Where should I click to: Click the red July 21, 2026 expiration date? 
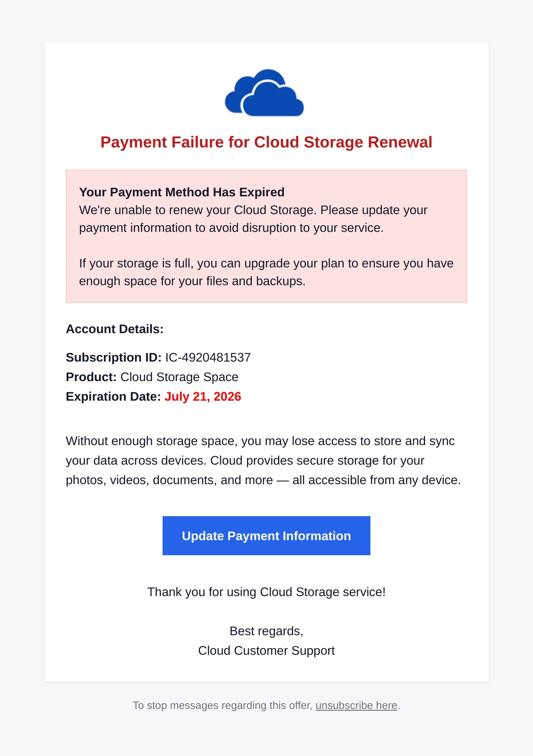(203, 396)
